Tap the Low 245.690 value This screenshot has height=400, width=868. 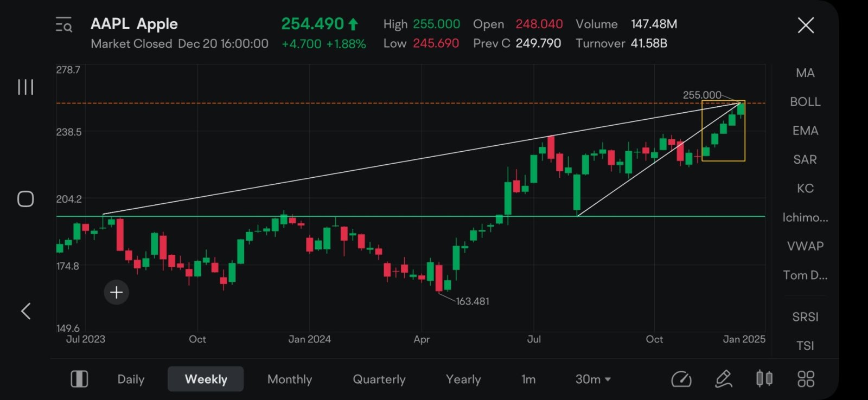tap(436, 43)
